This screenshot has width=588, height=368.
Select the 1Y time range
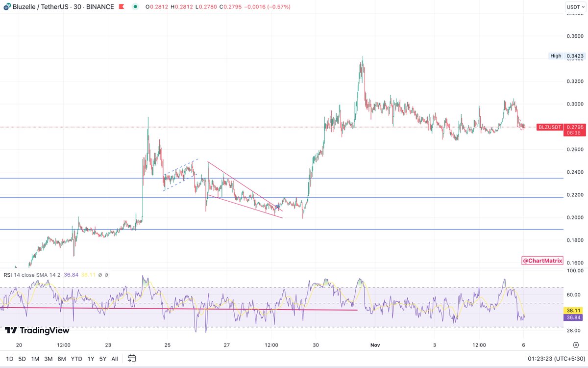(x=90, y=359)
